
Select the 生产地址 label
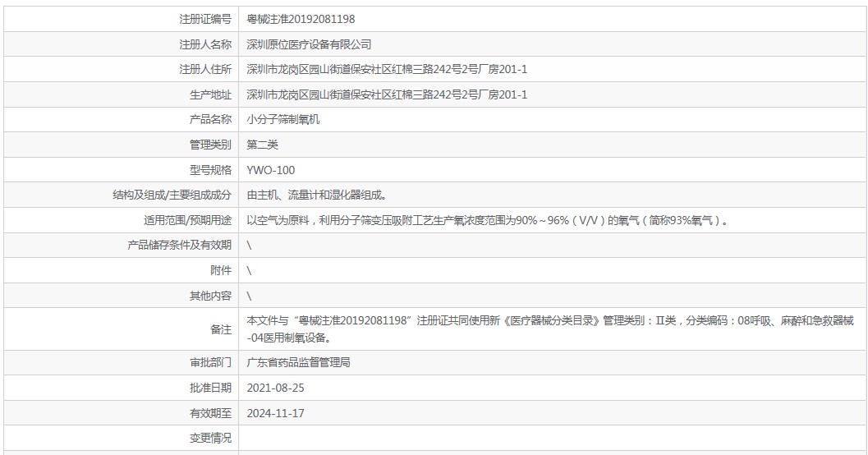coord(210,94)
